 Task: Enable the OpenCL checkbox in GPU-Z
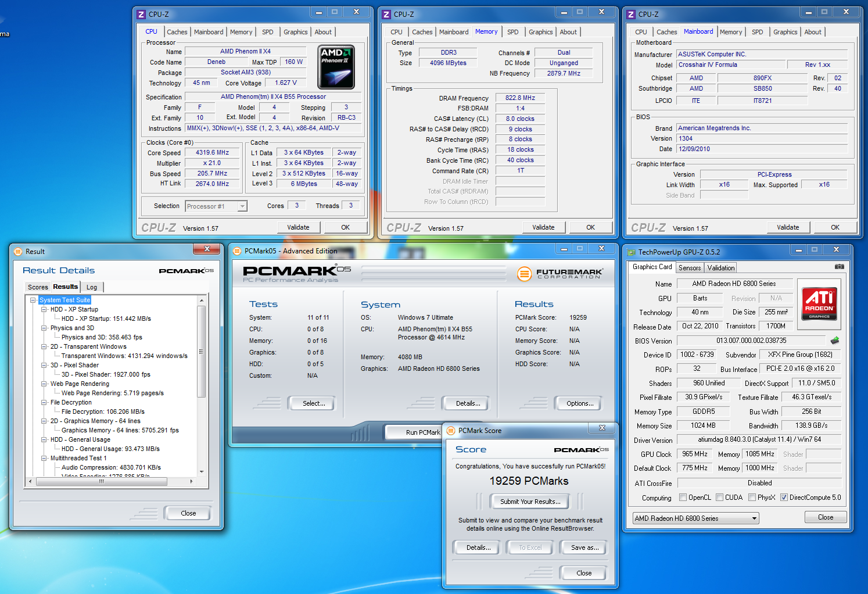point(683,498)
